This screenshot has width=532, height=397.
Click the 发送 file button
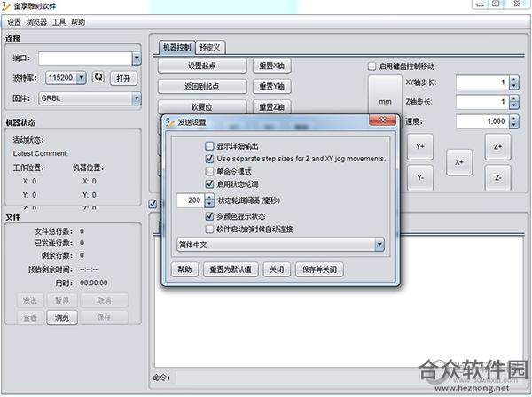point(30,300)
